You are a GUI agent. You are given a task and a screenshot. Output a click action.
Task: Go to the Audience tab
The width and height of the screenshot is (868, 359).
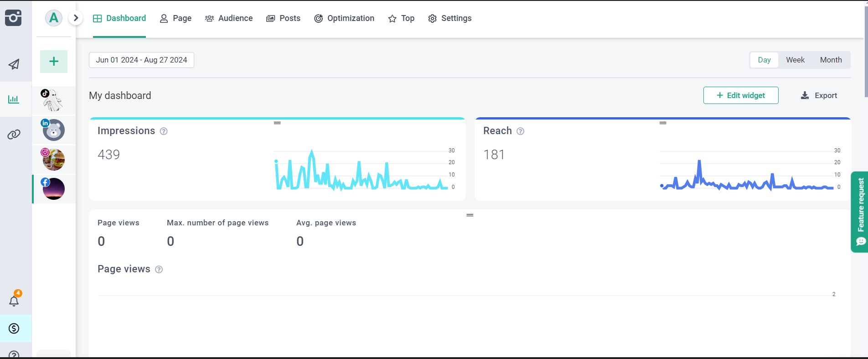229,18
